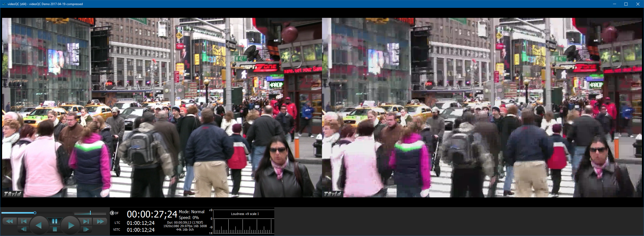The height and width of the screenshot is (236, 644).
Task: Stop video playback
Action: click(55, 229)
